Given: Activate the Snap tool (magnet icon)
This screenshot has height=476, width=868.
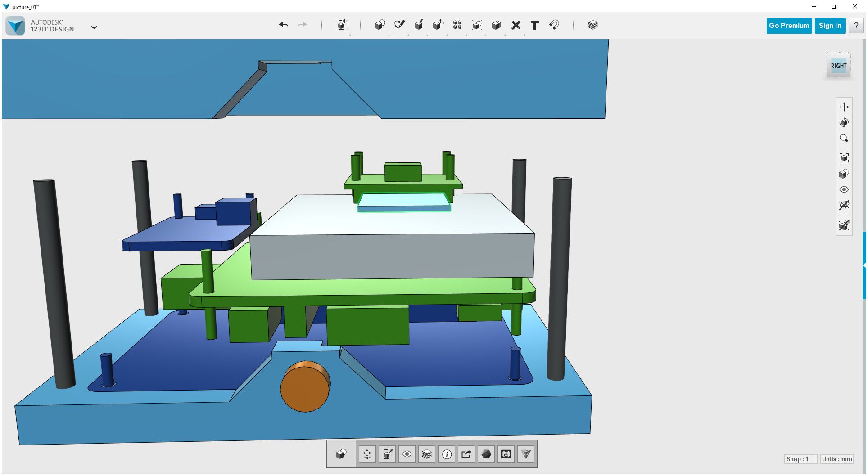Looking at the screenshot, I should pyautogui.click(x=554, y=25).
